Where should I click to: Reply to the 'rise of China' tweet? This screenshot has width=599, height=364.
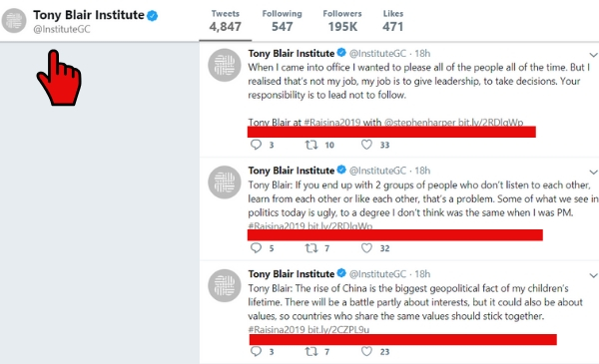click(256, 351)
